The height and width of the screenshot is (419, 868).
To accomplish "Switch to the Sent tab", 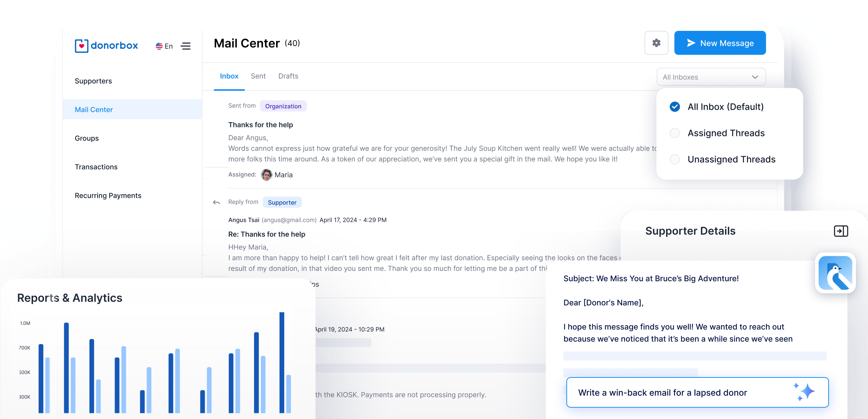I will pos(258,76).
